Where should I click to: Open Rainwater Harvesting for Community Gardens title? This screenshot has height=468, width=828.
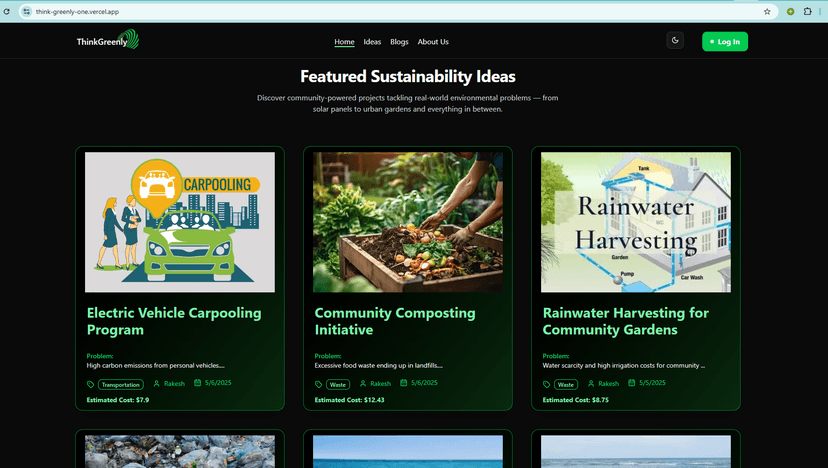(626, 321)
